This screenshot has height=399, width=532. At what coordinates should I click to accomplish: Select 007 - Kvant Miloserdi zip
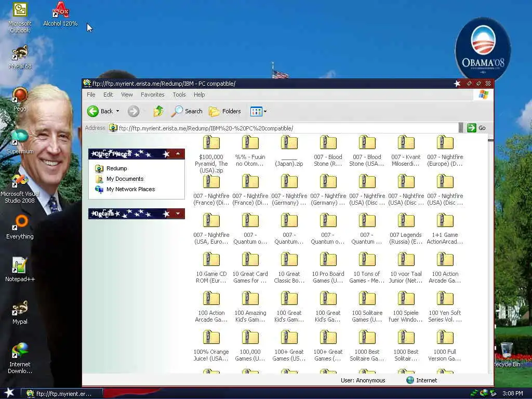pyautogui.click(x=406, y=151)
